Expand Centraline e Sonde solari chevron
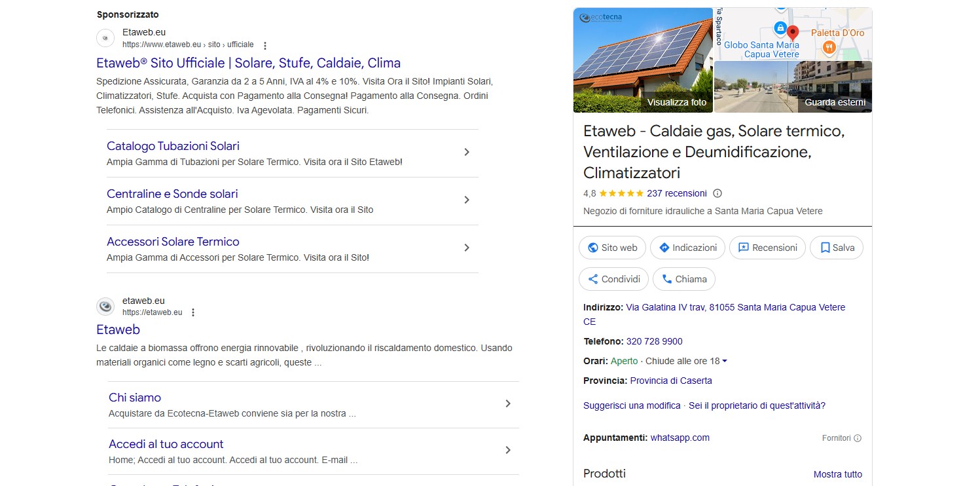 (467, 200)
